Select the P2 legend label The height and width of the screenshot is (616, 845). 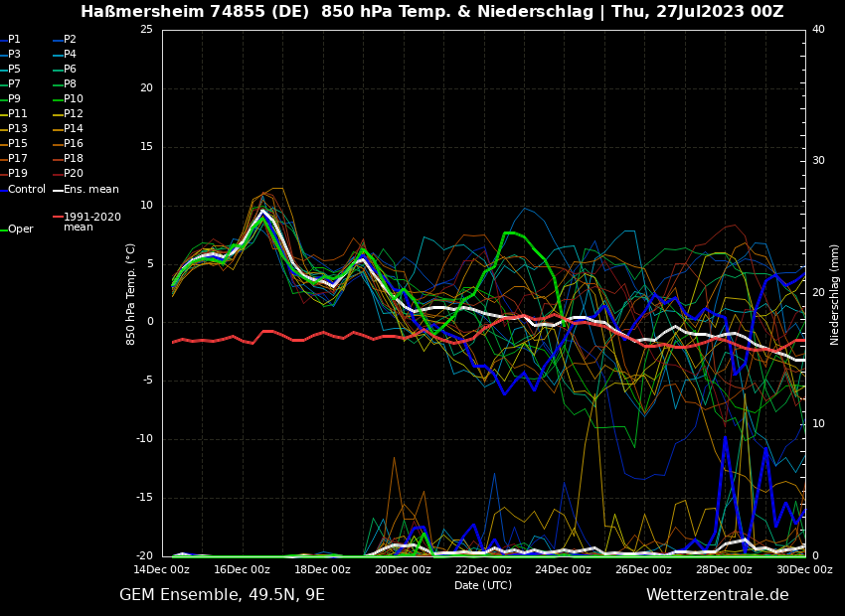point(70,40)
